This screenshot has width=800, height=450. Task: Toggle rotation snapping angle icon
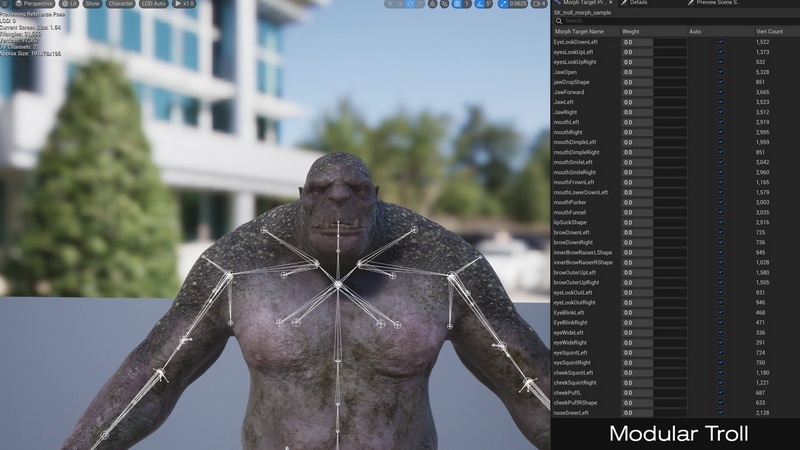pyautogui.click(x=479, y=4)
